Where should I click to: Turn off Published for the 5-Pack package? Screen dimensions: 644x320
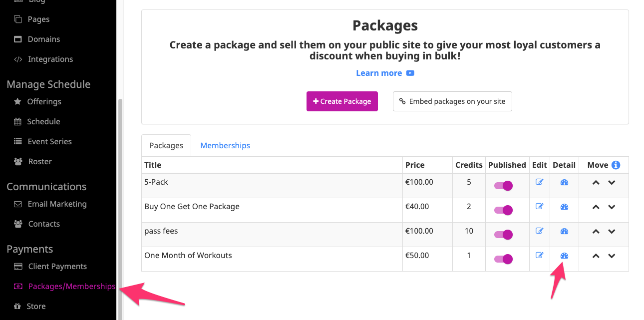pyautogui.click(x=504, y=185)
